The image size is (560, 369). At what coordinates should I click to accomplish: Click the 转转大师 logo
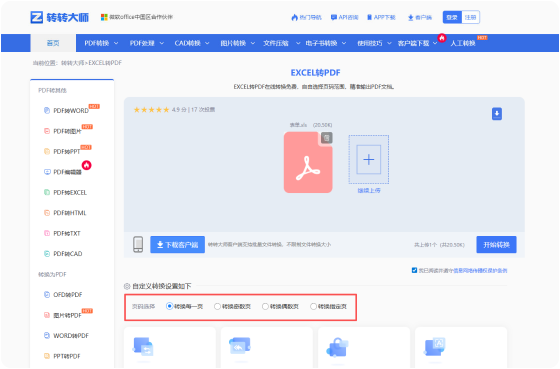(60, 17)
